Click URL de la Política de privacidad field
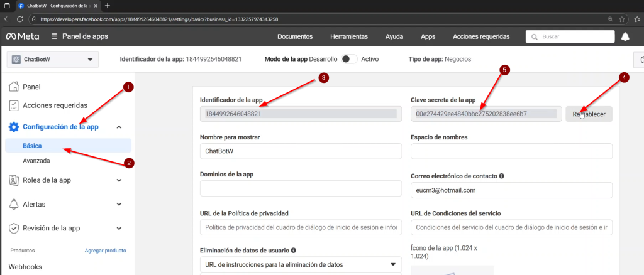 coord(301,227)
